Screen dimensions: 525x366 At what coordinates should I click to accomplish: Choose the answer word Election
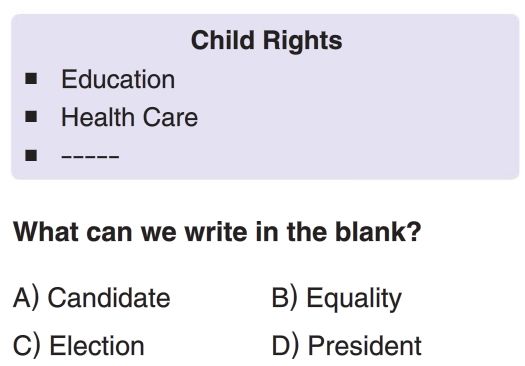point(97,346)
